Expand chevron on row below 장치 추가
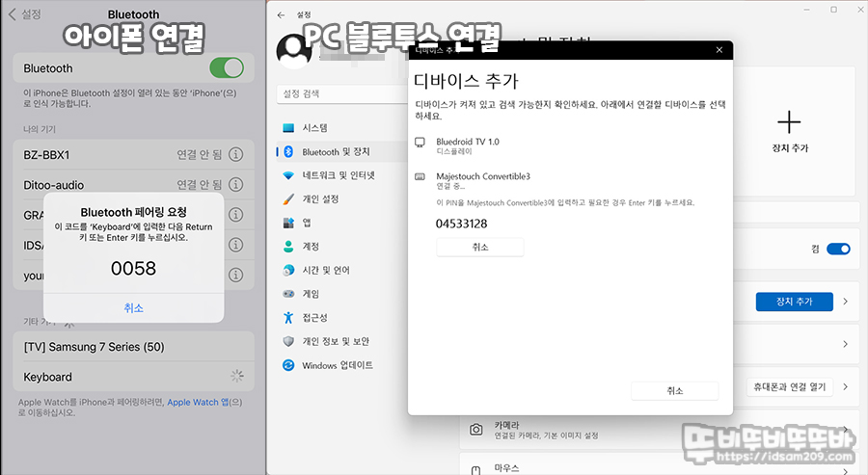 click(x=845, y=344)
